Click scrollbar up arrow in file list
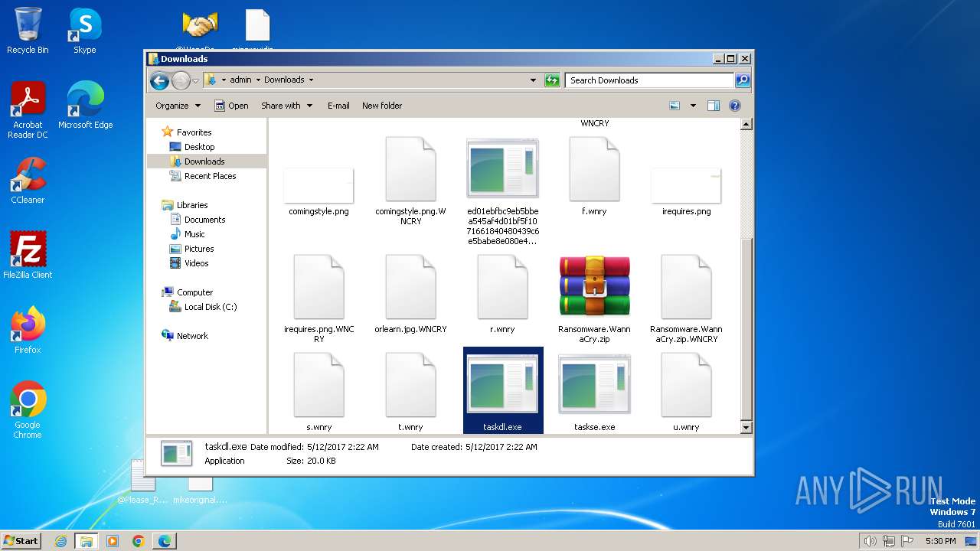Image resolution: width=980 pixels, height=551 pixels. (x=746, y=124)
